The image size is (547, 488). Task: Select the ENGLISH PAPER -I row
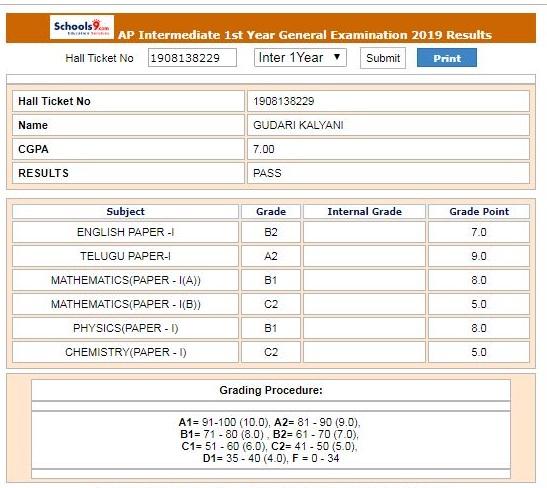[x=271, y=232]
